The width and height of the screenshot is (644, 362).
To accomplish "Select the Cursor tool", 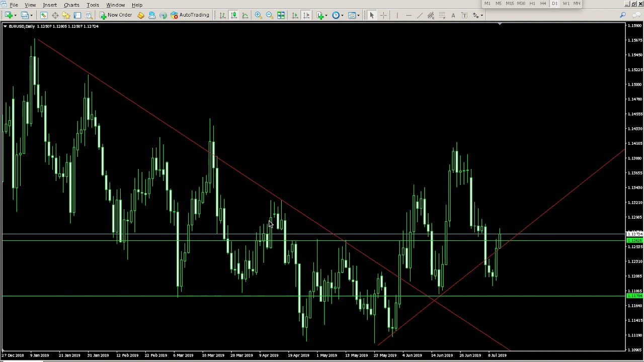I will point(372,15).
